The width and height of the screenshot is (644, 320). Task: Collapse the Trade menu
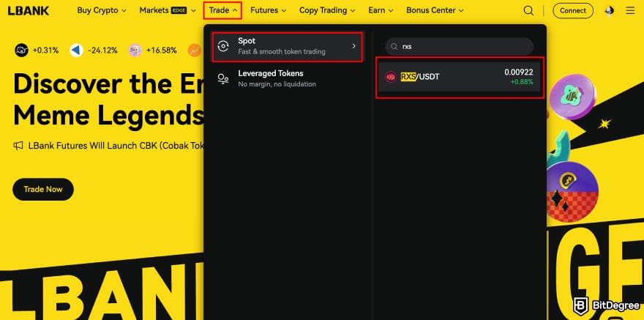tap(222, 11)
